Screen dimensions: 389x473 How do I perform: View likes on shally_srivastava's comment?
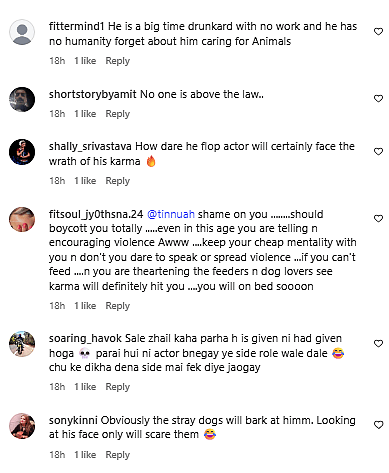(85, 181)
